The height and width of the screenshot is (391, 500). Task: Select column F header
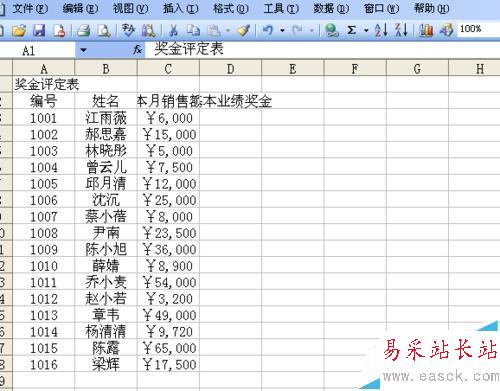(x=355, y=69)
